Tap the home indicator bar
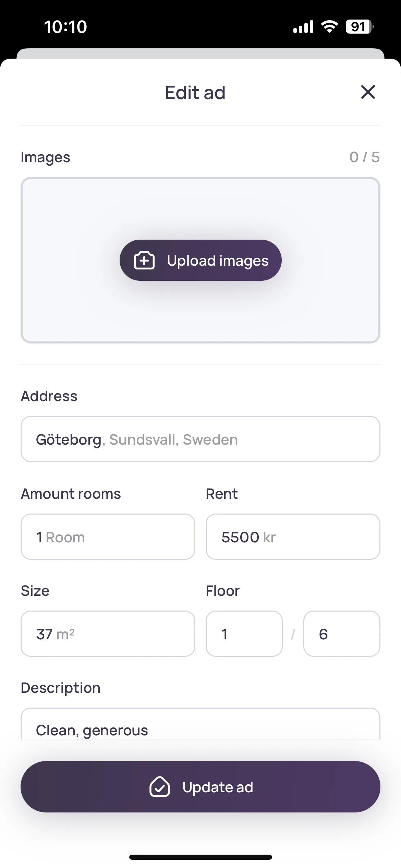Viewport: 401px width, 868px height. coord(200,857)
